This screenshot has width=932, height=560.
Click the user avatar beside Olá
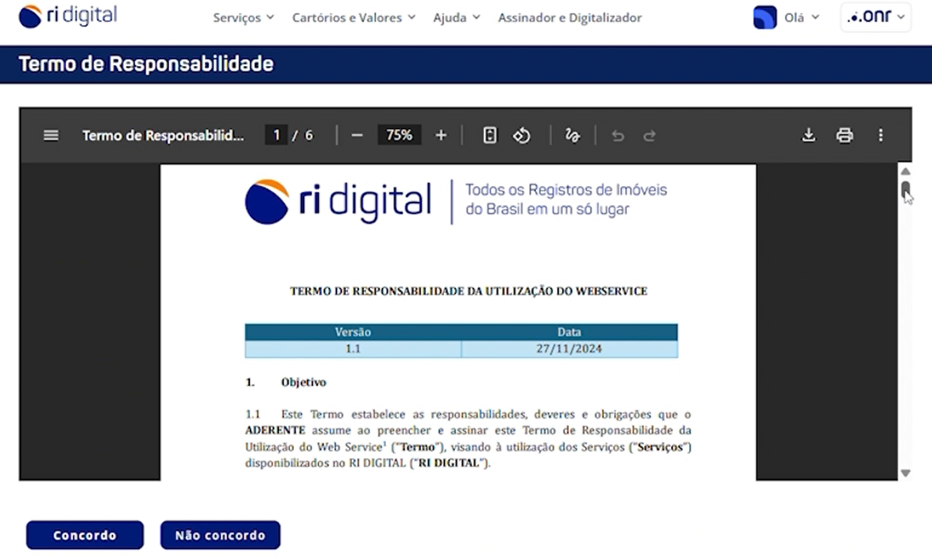(x=765, y=17)
